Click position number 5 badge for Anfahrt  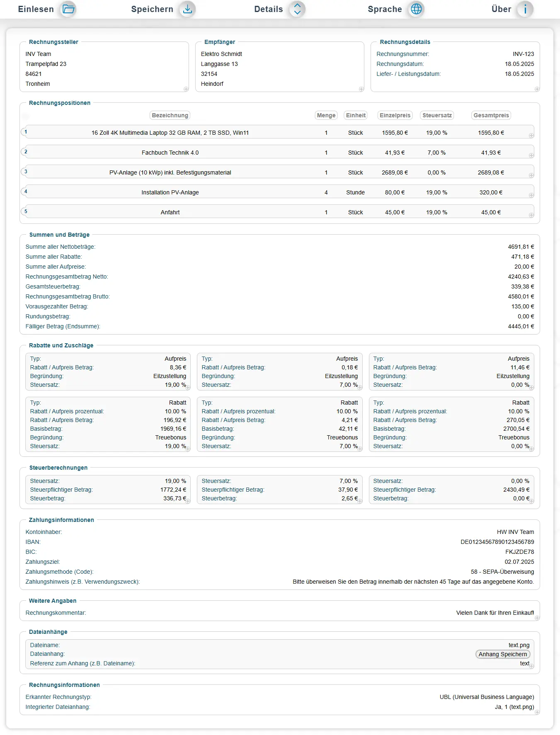(x=26, y=211)
